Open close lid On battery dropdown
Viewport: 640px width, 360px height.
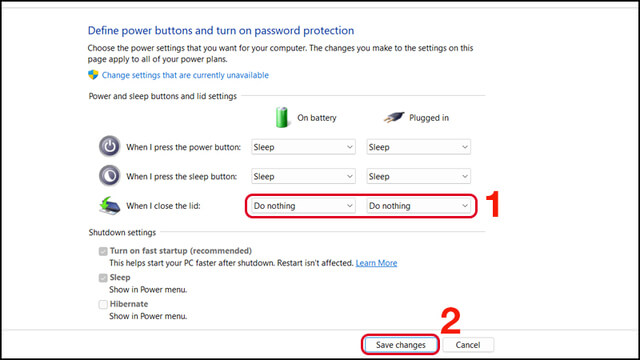pyautogui.click(x=303, y=206)
